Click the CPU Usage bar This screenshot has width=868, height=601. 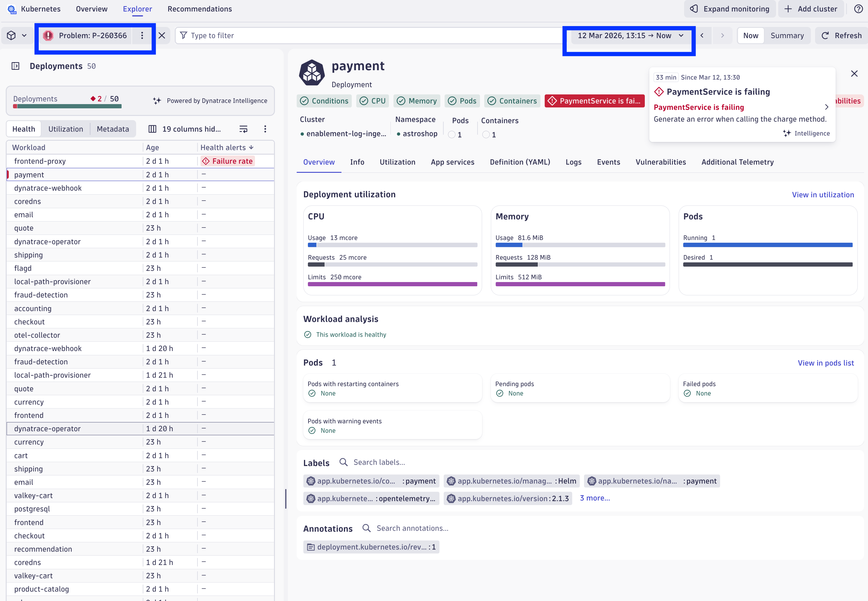click(393, 245)
